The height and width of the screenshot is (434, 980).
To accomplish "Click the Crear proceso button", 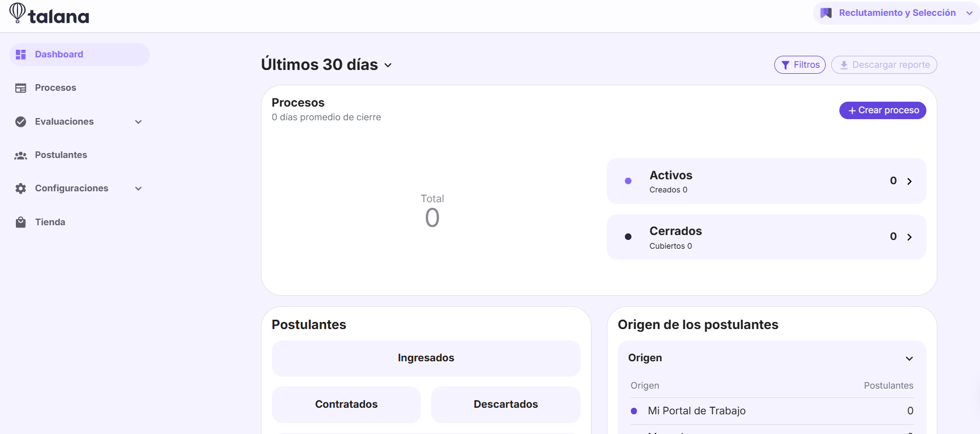I will click(883, 110).
